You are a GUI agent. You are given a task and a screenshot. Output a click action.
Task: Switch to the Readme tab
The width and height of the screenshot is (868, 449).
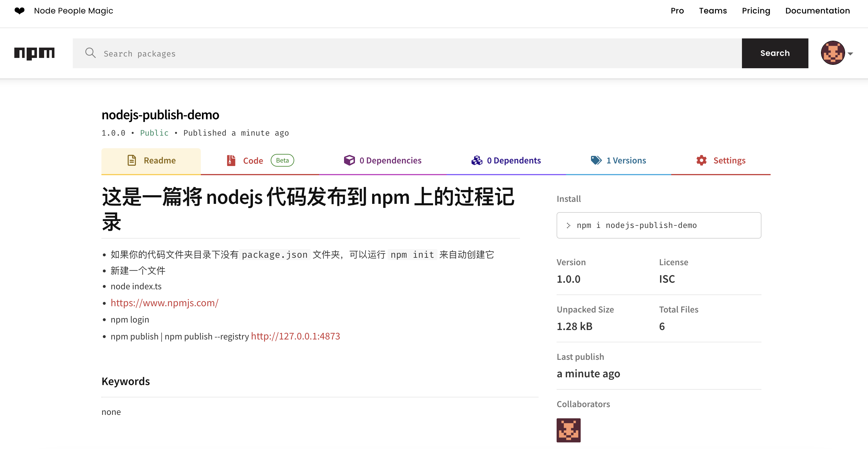point(151,161)
